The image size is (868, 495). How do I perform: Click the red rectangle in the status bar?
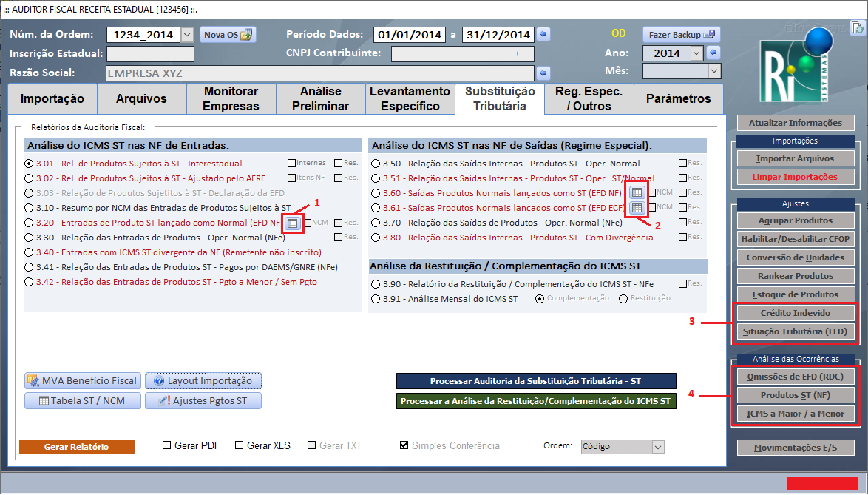tap(821, 482)
